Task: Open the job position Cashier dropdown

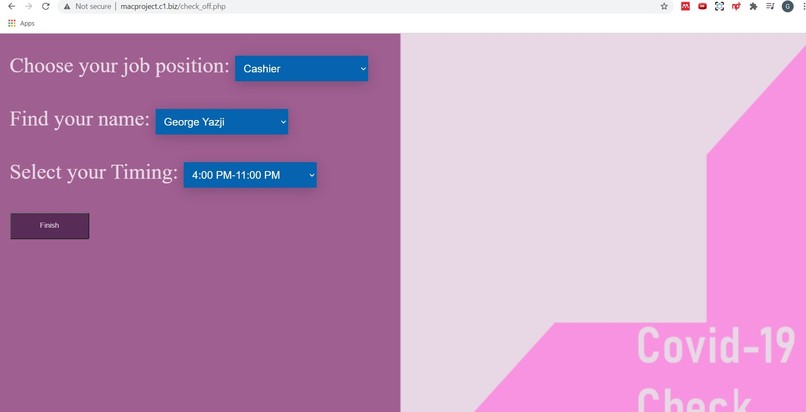Action: (x=301, y=68)
